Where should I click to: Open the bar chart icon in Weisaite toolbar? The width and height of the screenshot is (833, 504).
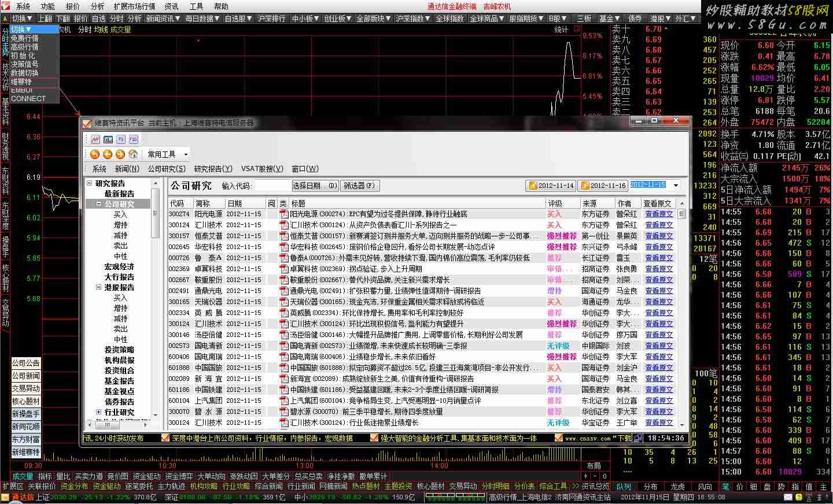108,139
